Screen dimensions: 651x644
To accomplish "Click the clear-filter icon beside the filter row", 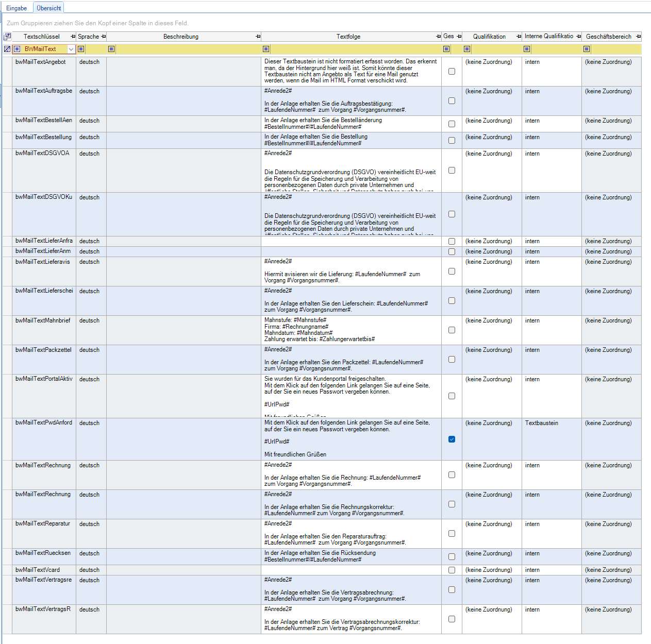I will [7, 49].
